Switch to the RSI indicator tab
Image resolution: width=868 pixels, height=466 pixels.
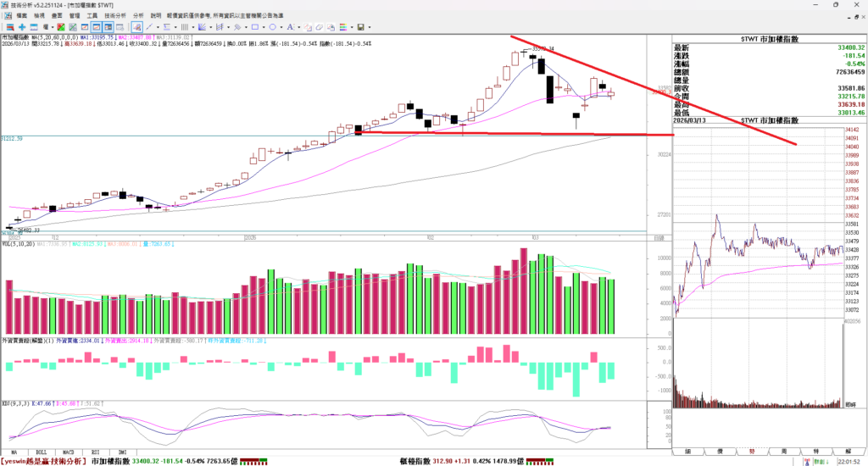96,452
